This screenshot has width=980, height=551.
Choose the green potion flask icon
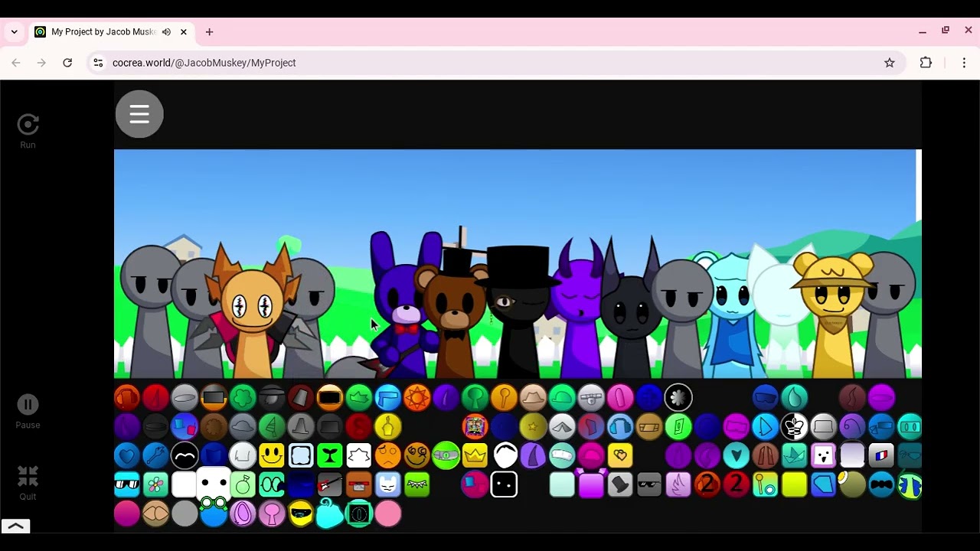pos(243,484)
